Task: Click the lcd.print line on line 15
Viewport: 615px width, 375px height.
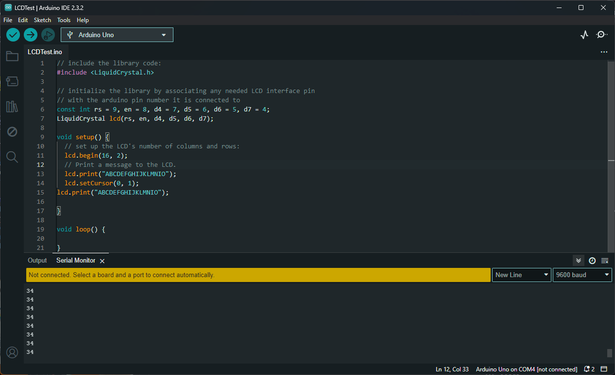Action: pos(113,193)
